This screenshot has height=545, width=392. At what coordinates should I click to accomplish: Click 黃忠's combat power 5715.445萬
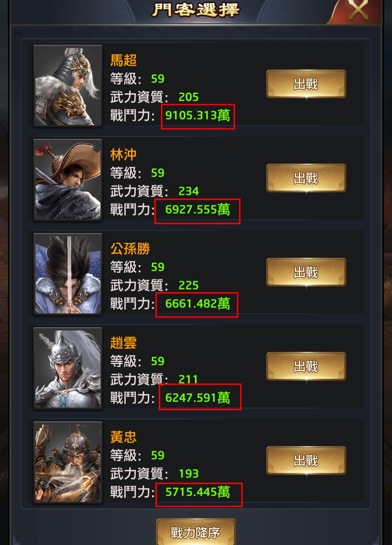pyautogui.click(x=198, y=492)
